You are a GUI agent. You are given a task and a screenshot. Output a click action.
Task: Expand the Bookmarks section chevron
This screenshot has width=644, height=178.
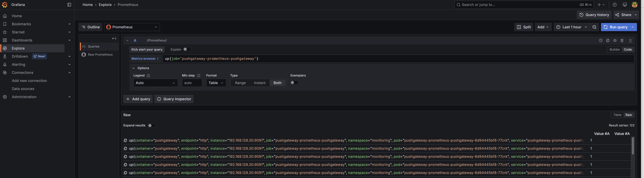click(x=70, y=24)
